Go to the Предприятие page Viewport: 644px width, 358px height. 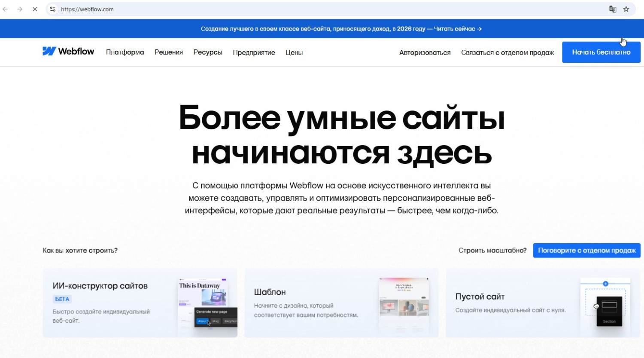[x=254, y=52]
